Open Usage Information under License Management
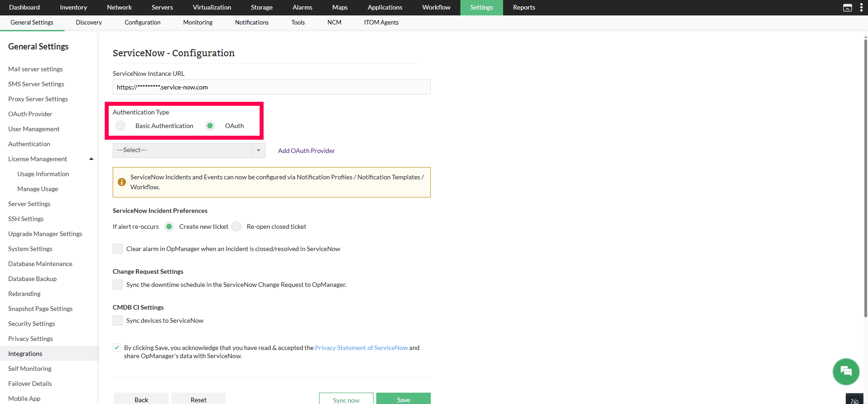 tap(43, 174)
